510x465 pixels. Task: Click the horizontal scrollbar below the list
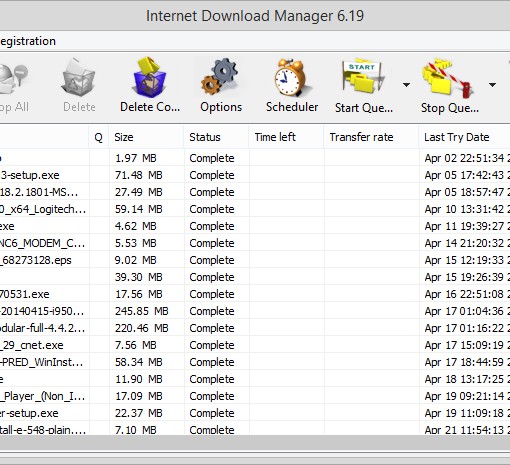[255, 443]
